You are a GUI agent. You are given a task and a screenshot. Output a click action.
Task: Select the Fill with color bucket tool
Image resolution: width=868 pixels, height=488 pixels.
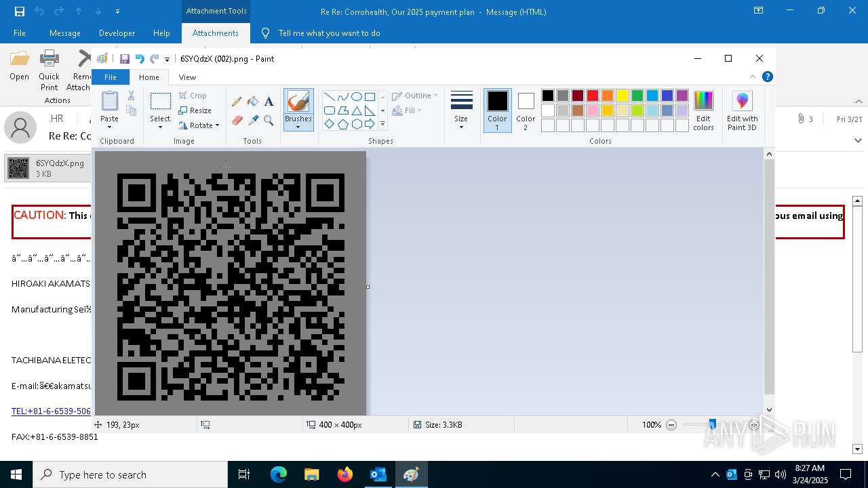pos(253,102)
